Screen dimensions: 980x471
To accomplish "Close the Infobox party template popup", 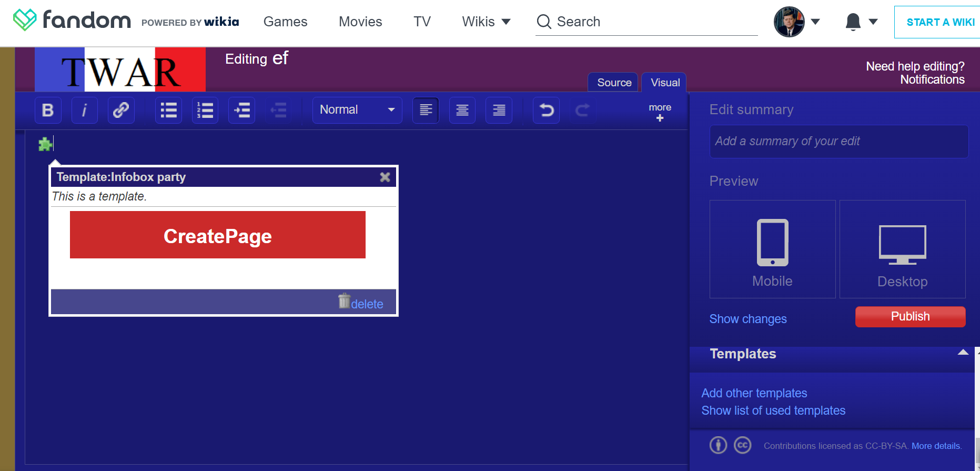I will [x=385, y=177].
